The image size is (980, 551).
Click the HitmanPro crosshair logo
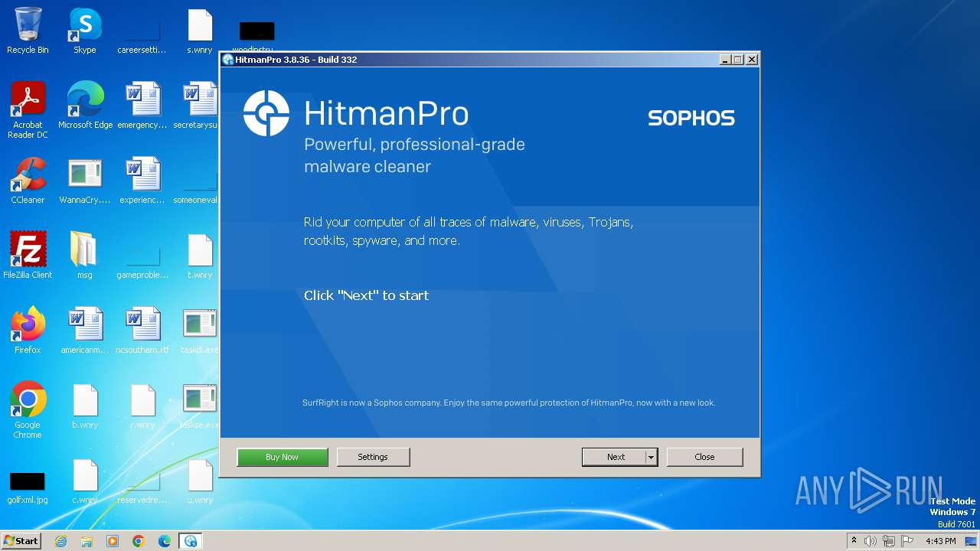pos(266,113)
